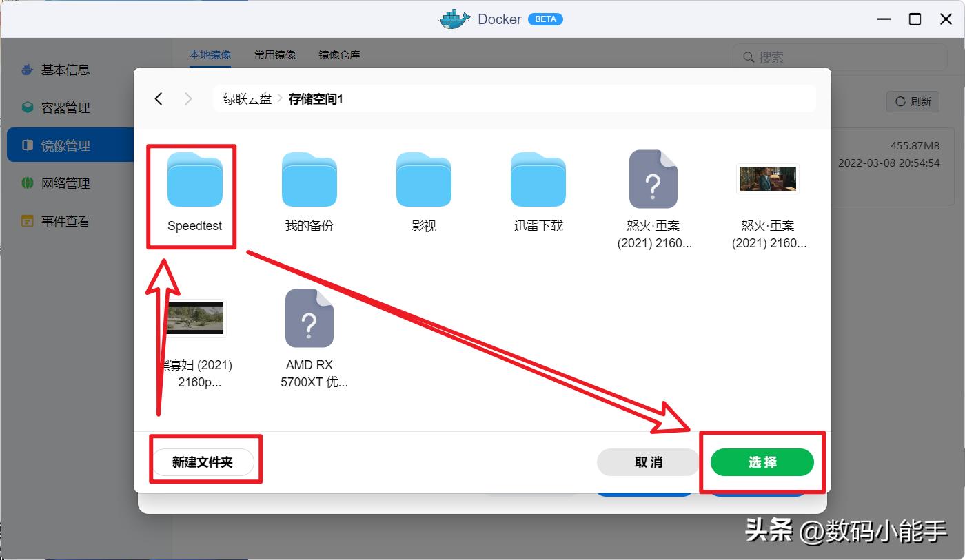
Task: Switch to the 镜像仓库 tab
Action: 340,54
